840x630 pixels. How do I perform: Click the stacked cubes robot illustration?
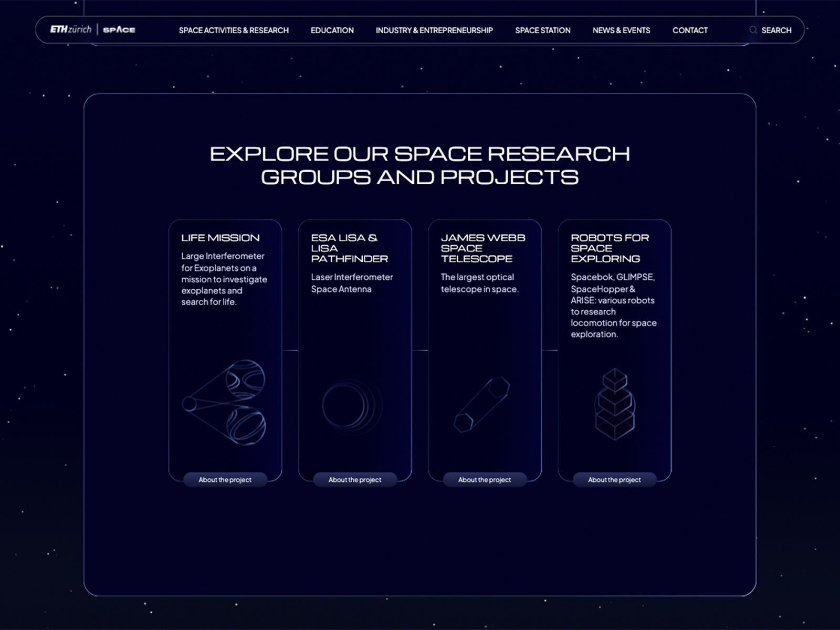(615, 404)
